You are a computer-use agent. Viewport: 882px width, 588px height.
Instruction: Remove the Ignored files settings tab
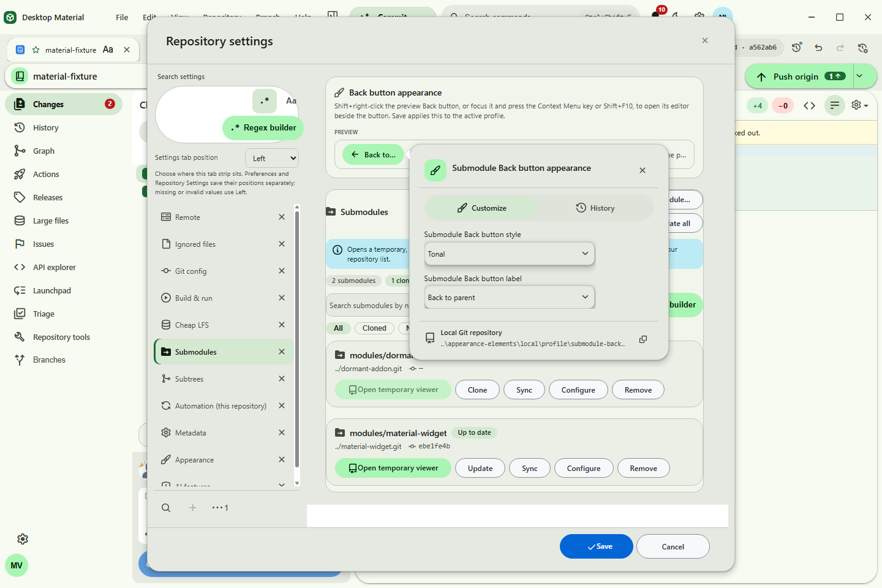click(282, 244)
